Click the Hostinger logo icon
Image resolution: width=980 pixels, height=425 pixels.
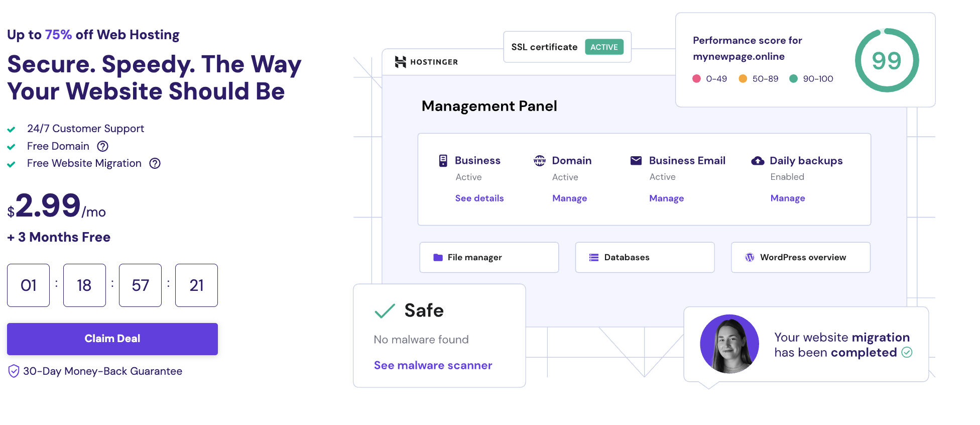tap(400, 62)
